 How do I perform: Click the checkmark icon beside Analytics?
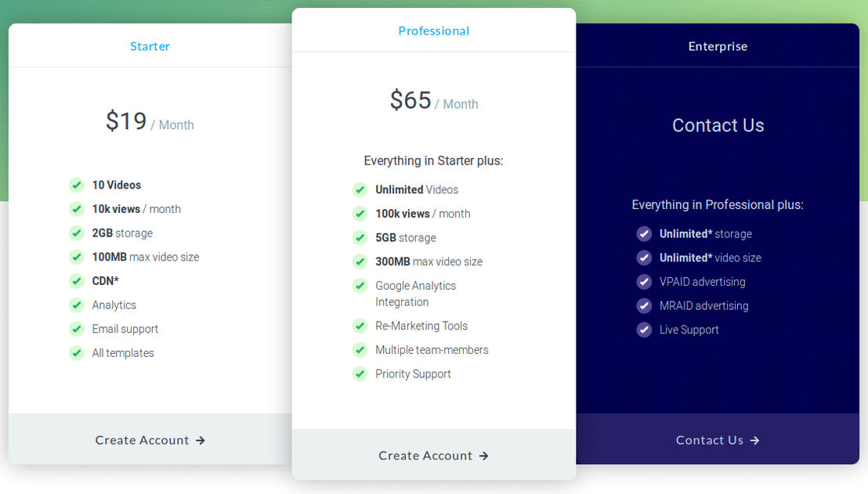click(77, 305)
